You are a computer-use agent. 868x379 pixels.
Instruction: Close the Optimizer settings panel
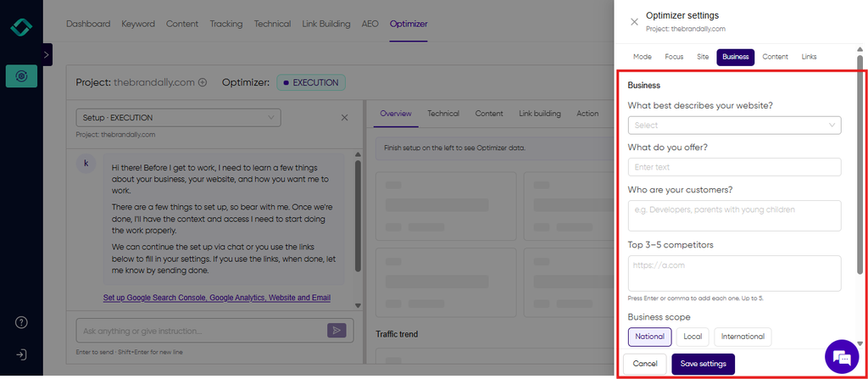pos(634,21)
